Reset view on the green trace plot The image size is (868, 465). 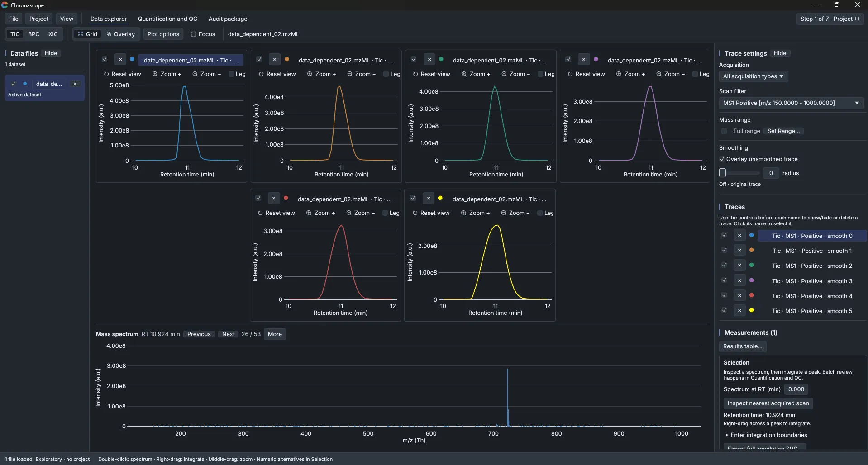tap(431, 74)
